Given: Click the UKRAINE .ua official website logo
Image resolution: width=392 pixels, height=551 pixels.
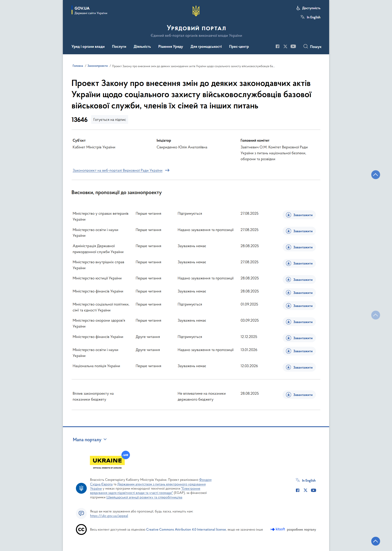Looking at the screenshot, I should (110, 460).
